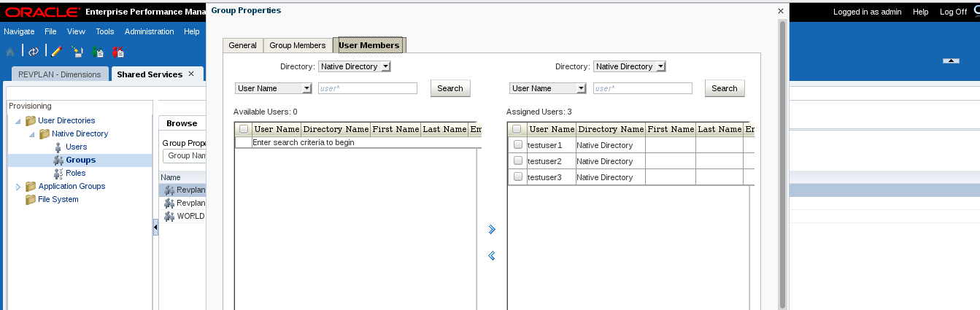Switch to the General tab
980x310 pixels.
pos(243,45)
